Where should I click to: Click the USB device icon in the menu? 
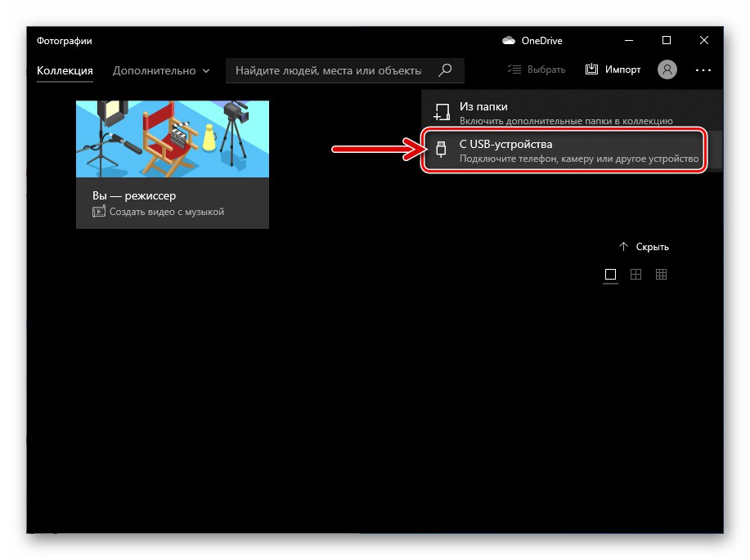pos(440,150)
